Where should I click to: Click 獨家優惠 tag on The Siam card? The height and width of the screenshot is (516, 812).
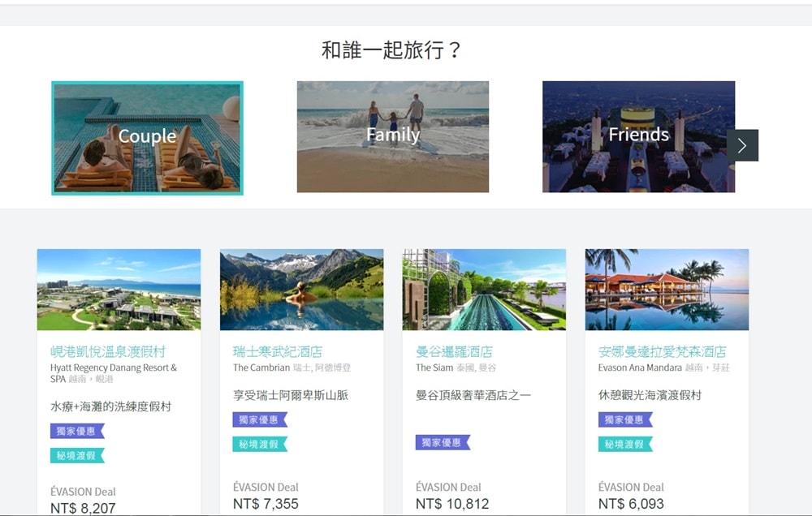pos(443,442)
